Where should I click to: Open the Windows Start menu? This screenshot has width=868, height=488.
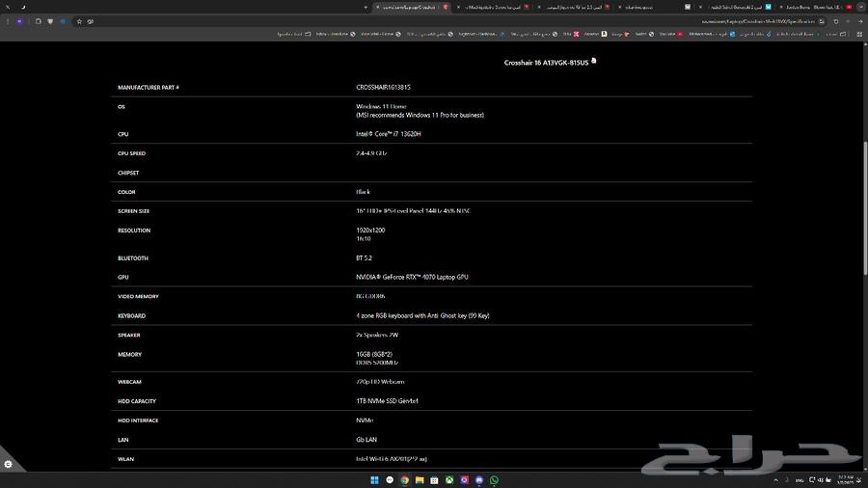[374, 479]
